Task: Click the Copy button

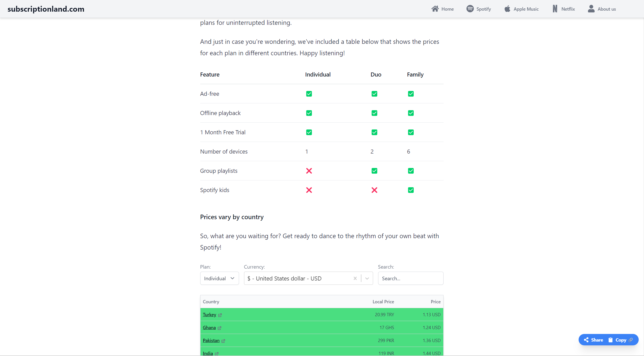Action: pos(620,340)
